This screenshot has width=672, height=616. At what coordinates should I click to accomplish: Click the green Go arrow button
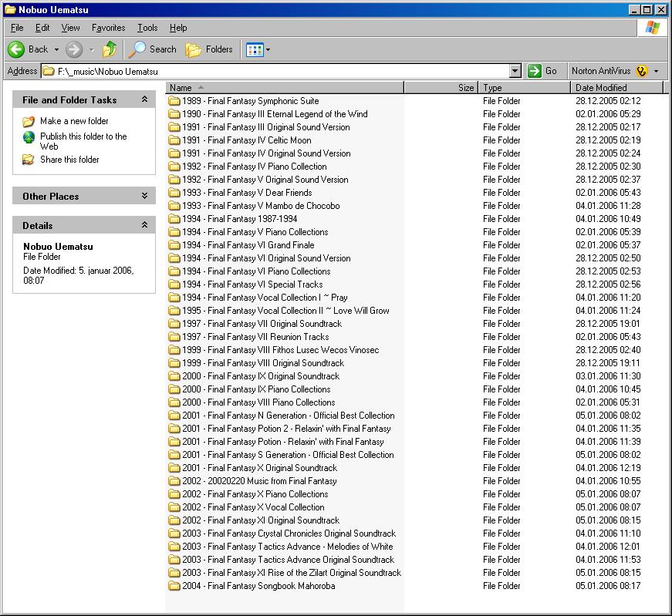click(x=534, y=71)
